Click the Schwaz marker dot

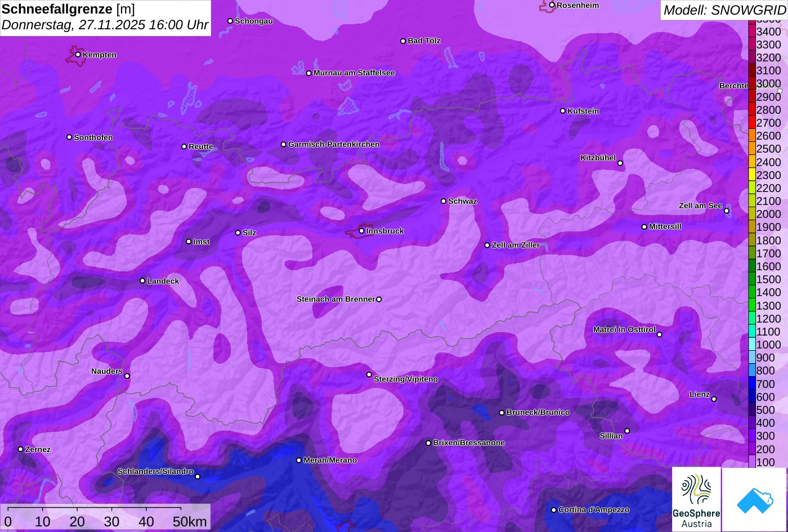pos(444,201)
